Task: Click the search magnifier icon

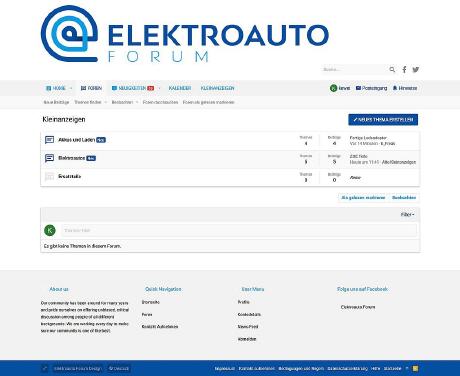Action: click(x=392, y=69)
